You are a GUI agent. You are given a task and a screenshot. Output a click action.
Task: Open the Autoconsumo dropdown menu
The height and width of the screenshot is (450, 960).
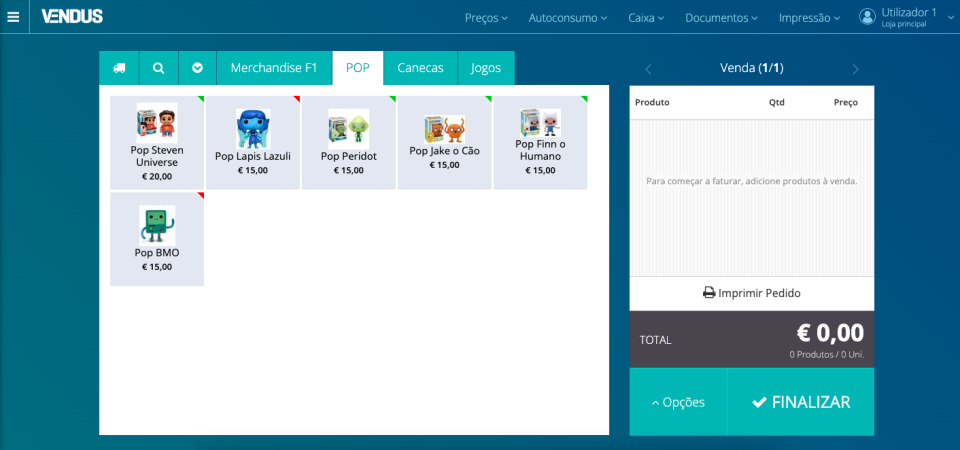[x=568, y=18]
